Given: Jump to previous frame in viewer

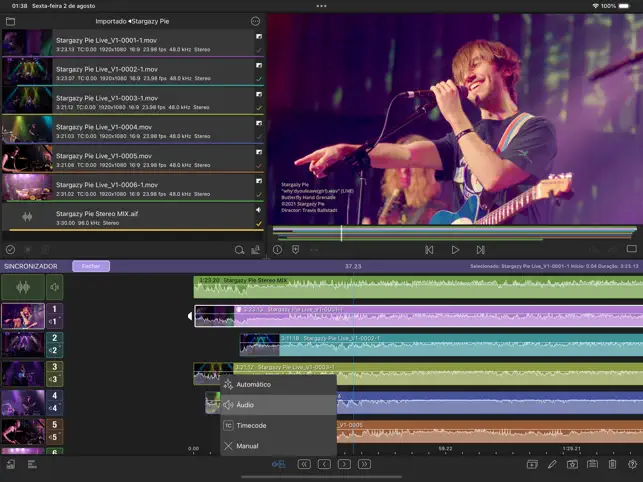Looking at the screenshot, I should pos(429,250).
